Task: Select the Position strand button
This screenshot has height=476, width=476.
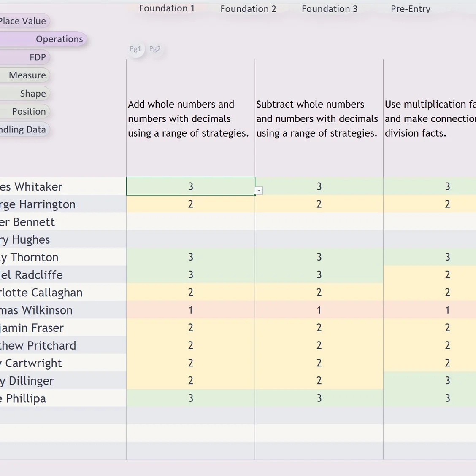Action: (24, 111)
